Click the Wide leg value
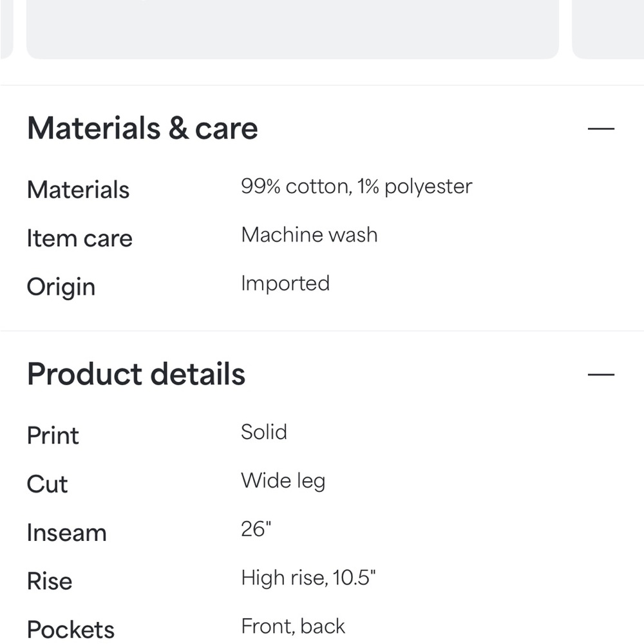This screenshot has width=644, height=644. [283, 481]
